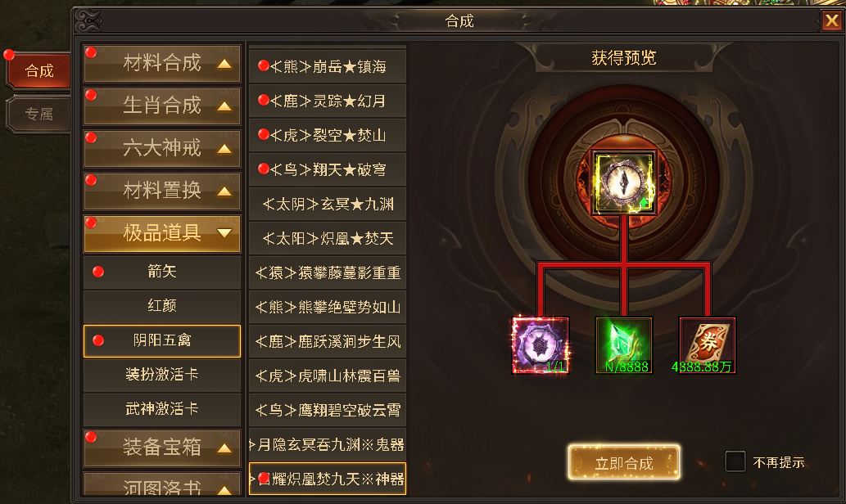The width and height of the screenshot is (846, 504).
Task: Select the 红颜 subcategory
Action: tap(162, 306)
